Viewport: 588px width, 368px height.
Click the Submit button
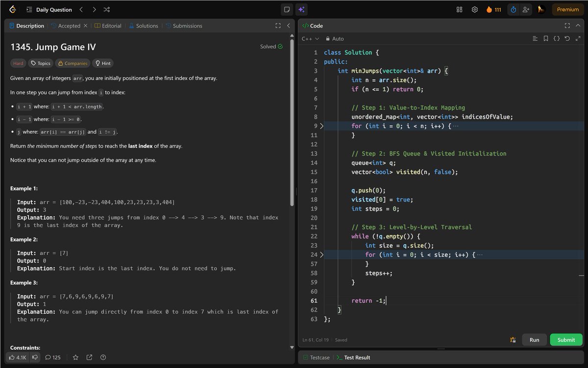point(566,340)
